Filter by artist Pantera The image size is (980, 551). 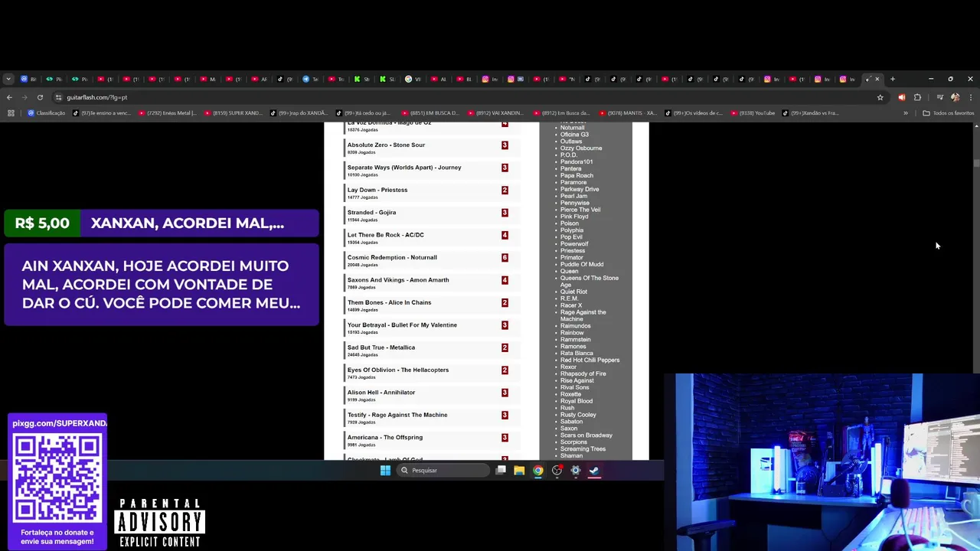coord(570,168)
